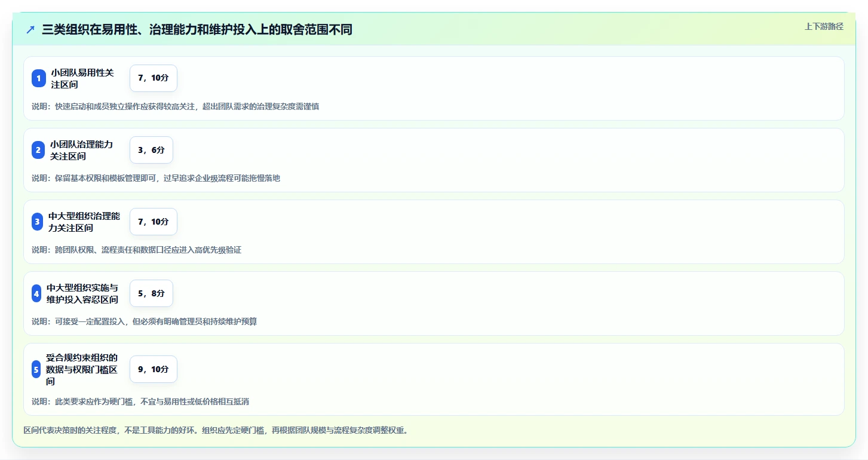Click the 9，10分 value pill
The width and height of the screenshot is (868, 460).
(x=154, y=369)
